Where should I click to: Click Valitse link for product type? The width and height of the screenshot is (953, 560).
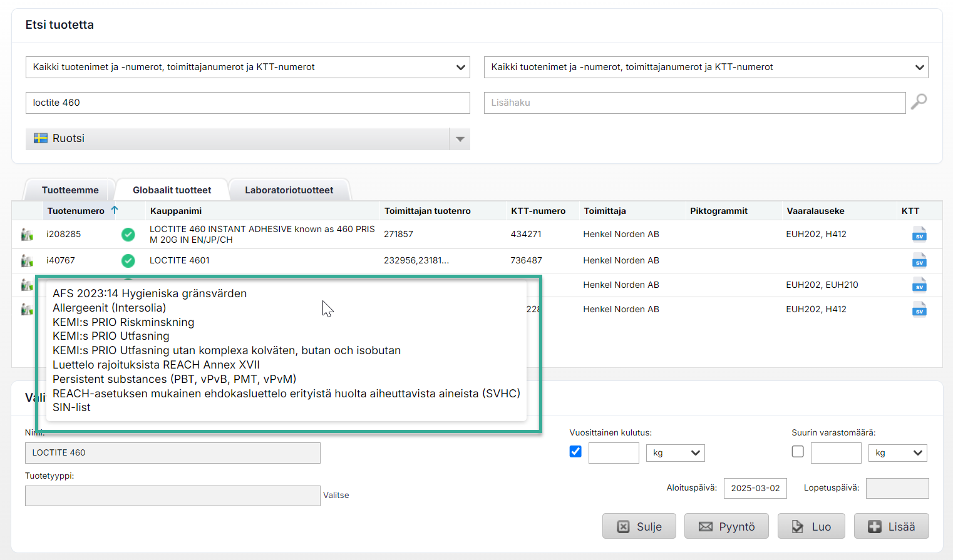336,495
